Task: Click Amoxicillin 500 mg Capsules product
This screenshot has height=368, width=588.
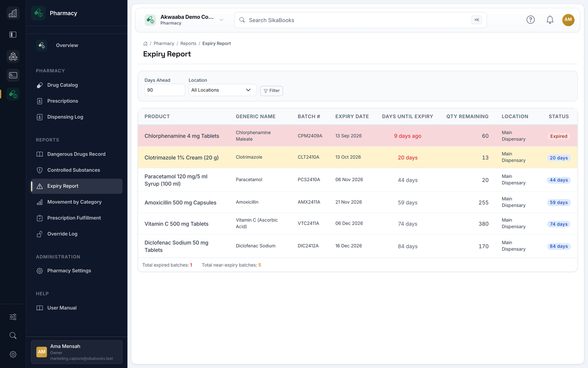Action: click(180, 203)
